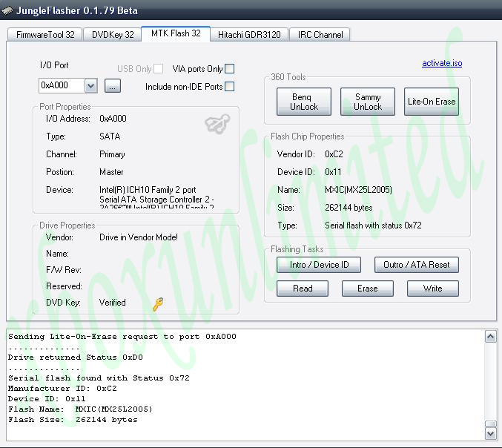Click the Device ID value '0x11' in Flash Chip Properties

(333, 172)
